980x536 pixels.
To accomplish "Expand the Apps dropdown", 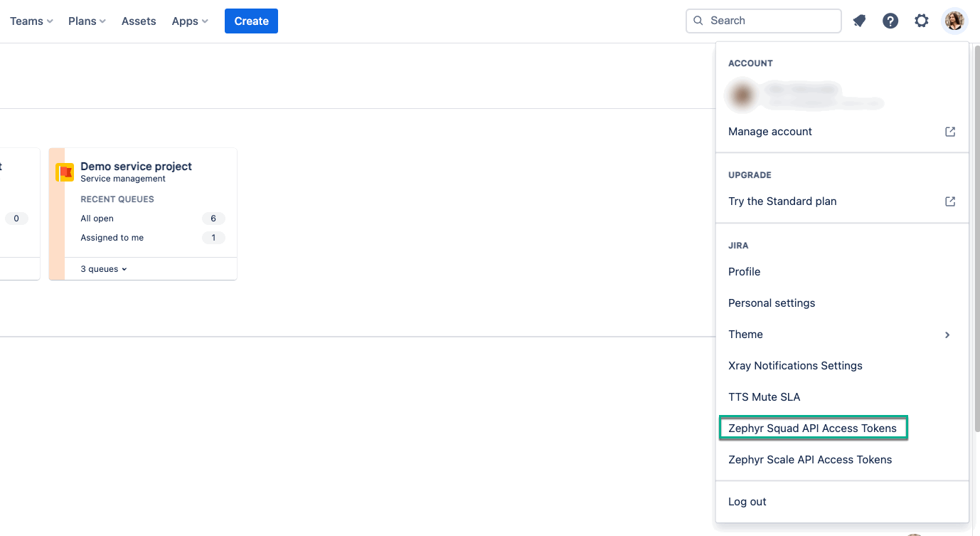I will [190, 21].
